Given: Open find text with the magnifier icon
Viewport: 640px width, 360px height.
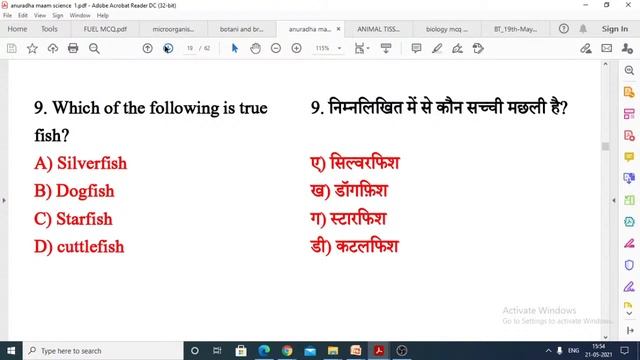Looking at the screenshot, I should [x=94, y=49].
